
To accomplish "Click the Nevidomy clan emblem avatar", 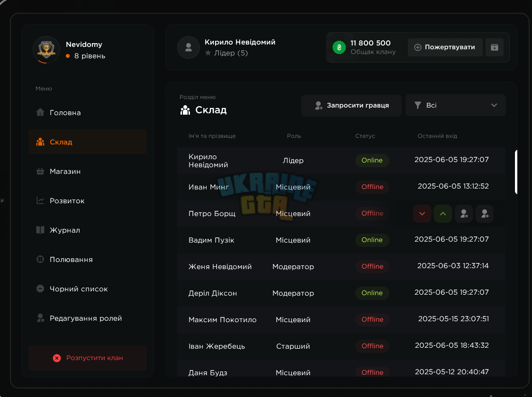I will click(x=46, y=50).
